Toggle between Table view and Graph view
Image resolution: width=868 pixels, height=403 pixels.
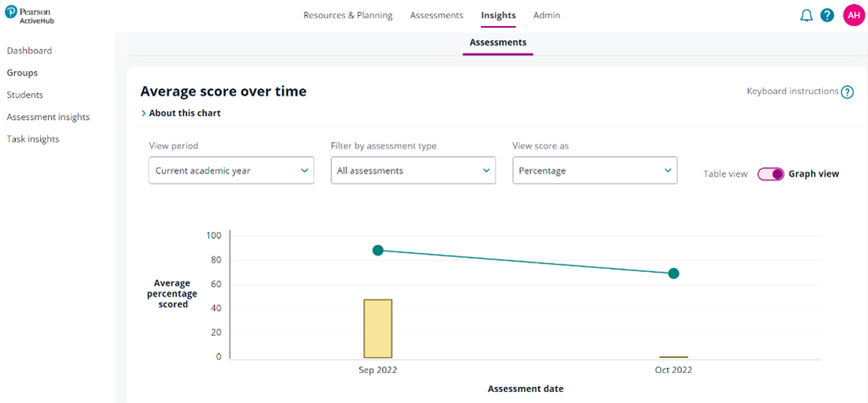[770, 174]
